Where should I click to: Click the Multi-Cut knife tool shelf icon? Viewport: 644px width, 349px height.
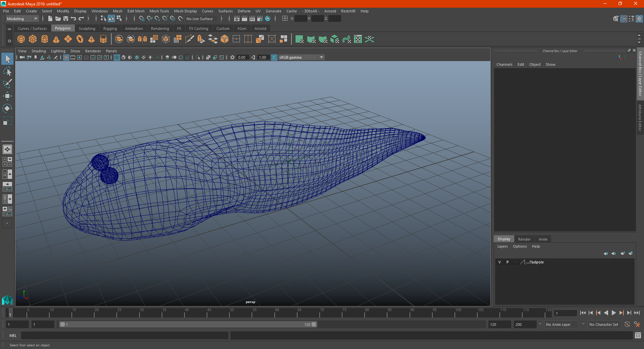click(x=190, y=39)
